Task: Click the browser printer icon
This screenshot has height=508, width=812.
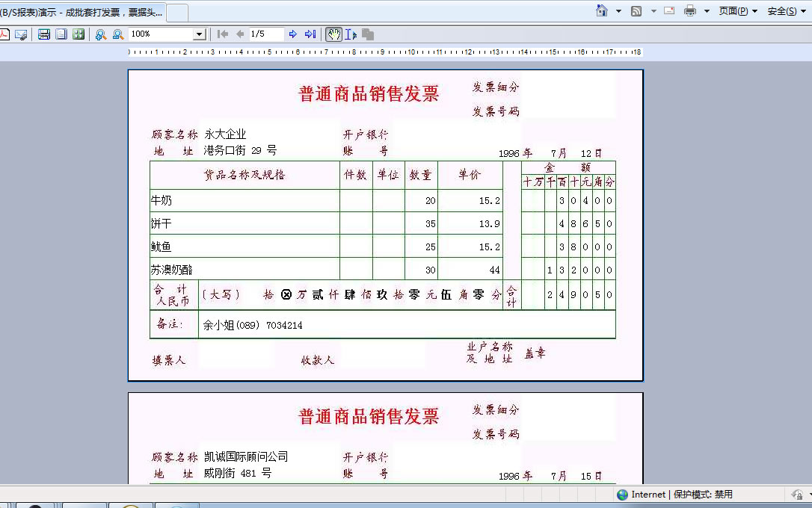Action: coord(689,11)
